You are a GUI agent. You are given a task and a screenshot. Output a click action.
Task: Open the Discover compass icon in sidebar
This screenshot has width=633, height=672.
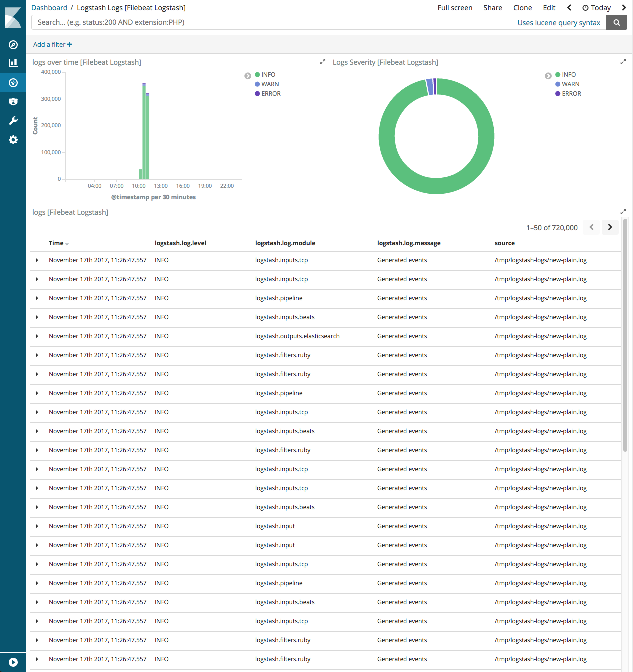click(x=13, y=45)
